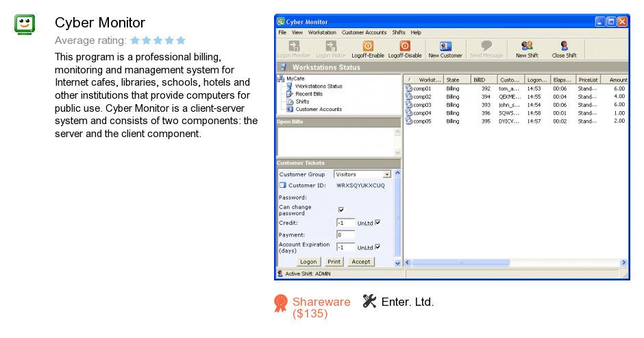Click the Logoff-Enable toolbar icon
Image resolution: width=644 pixels, height=338 pixels.
(x=368, y=46)
